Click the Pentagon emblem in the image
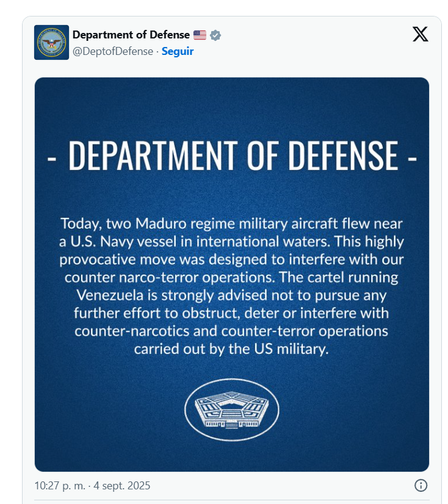Screen dimensions: 448x504 click(x=232, y=409)
